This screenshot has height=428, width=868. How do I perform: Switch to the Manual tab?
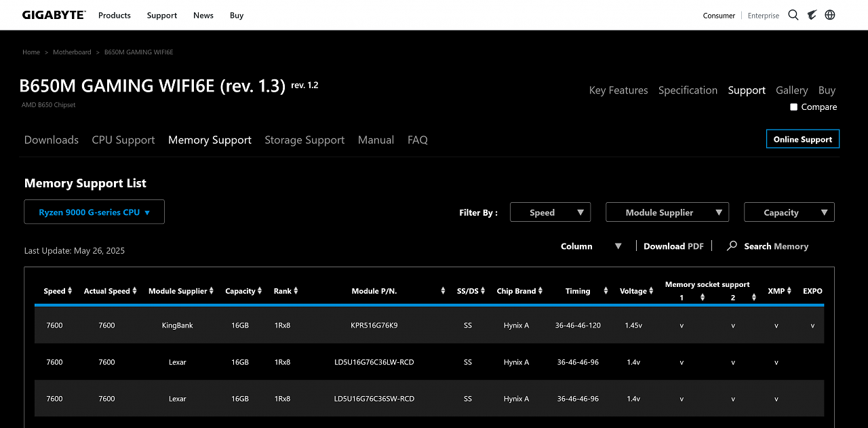pos(376,140)
